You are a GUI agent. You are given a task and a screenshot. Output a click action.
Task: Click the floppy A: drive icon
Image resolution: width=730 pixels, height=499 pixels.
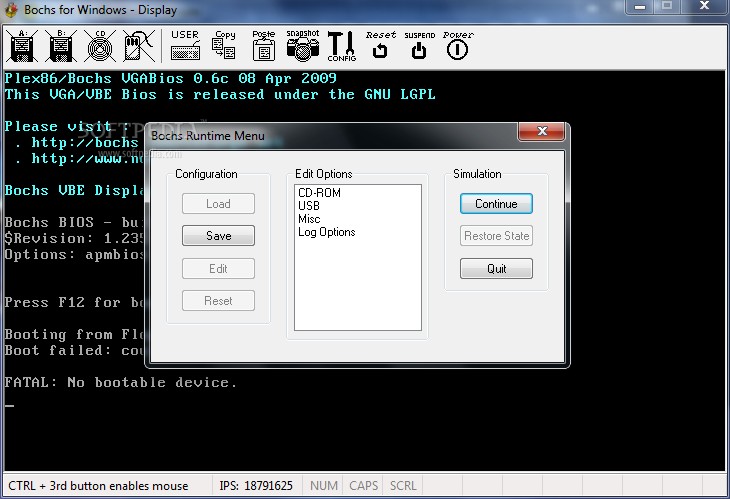point(22,46)
